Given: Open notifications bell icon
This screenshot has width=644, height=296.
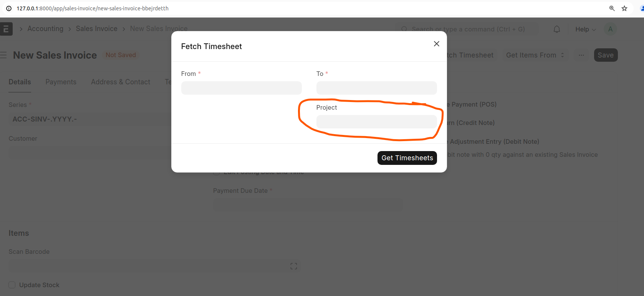Looking at the screenshot, I should coord(556,29).
